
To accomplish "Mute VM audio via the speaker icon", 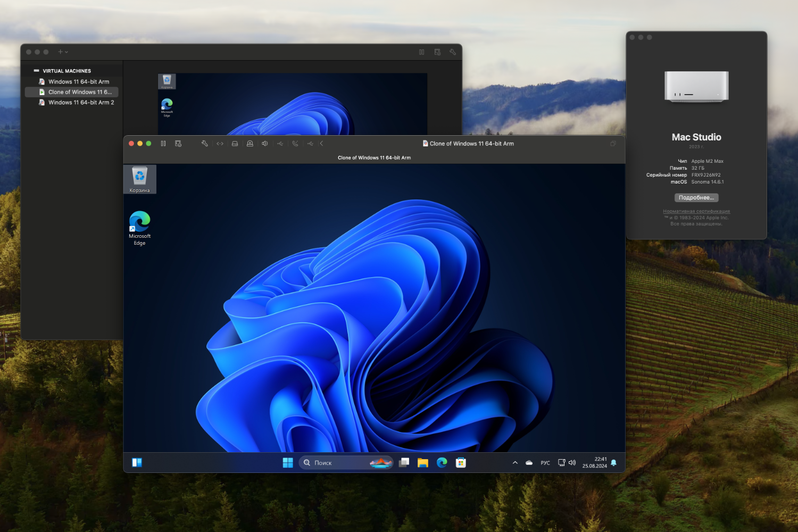I will coord(264,143).
